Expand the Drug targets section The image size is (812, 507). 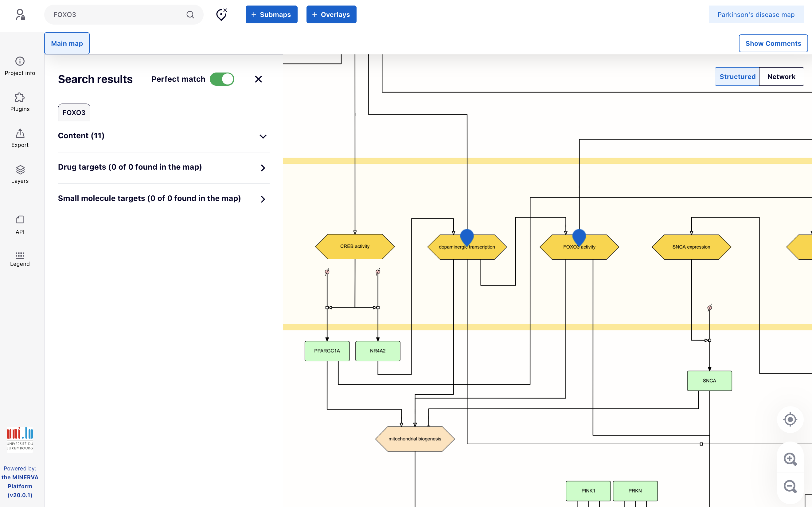point(263,168)
